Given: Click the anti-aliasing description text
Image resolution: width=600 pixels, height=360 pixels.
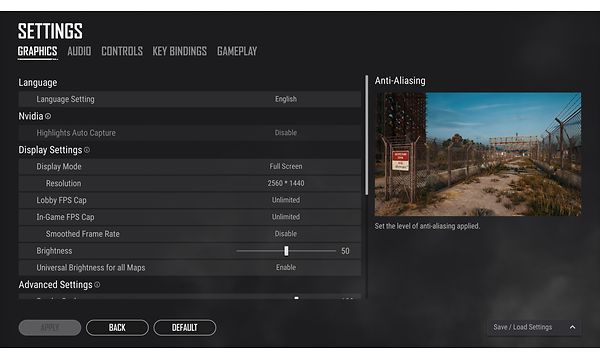Looking at the screenshot, I should [x=427, y=226].
